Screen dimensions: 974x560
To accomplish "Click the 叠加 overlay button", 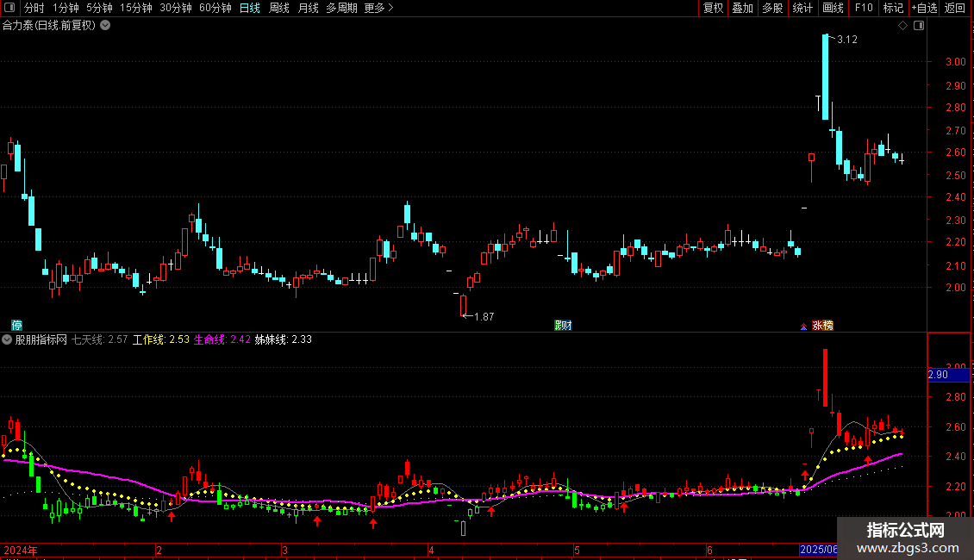I will [743, 8].
